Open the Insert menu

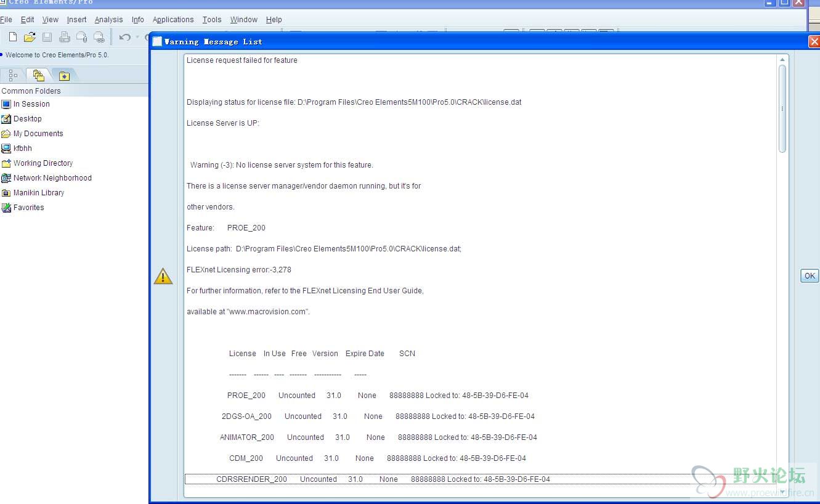point(77,20)
